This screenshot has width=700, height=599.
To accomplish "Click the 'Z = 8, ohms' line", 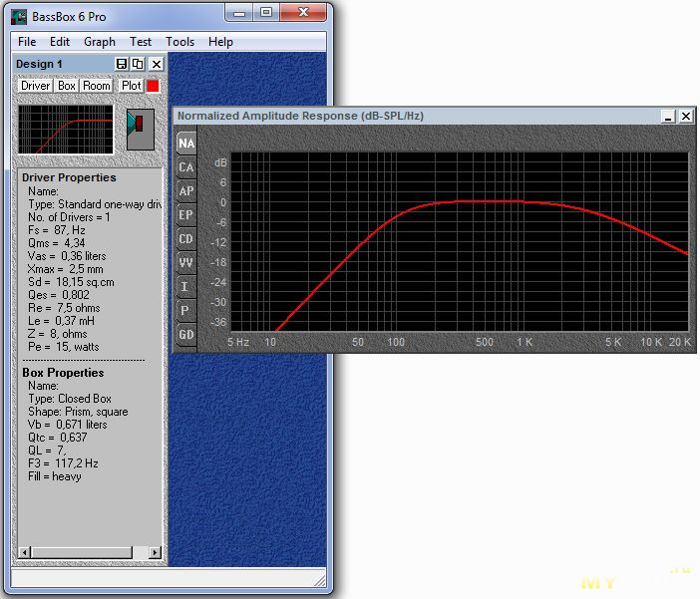I will (x=58, y=334).
